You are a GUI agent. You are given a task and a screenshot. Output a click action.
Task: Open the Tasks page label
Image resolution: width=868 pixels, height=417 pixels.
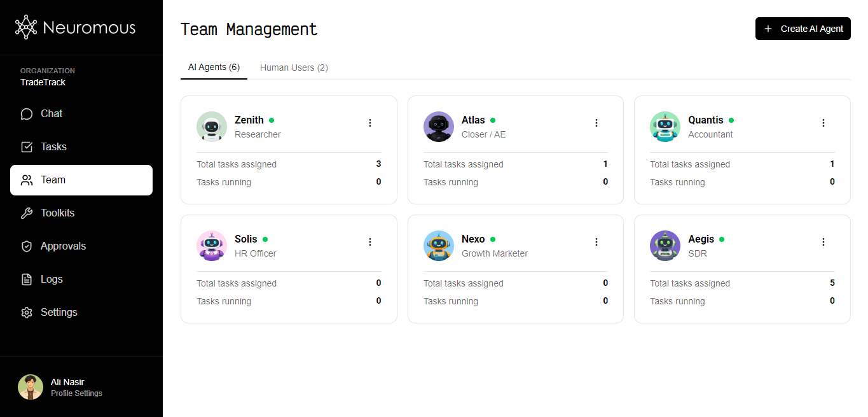(53, 147)
